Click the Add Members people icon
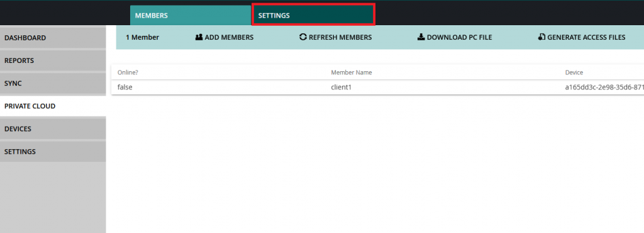The image size is (644, 233). [199, 37]
